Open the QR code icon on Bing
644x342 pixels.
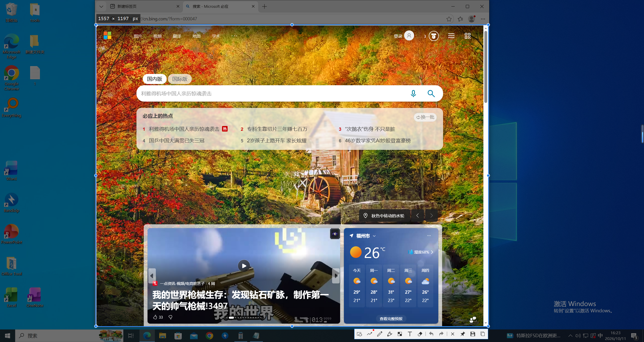point(468,36)
